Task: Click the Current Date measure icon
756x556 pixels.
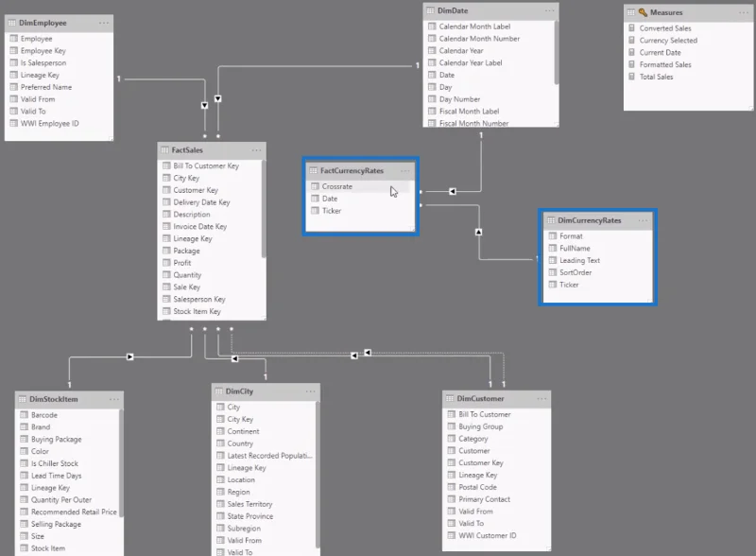Action: pyautogui.click(x=631, y=52)
